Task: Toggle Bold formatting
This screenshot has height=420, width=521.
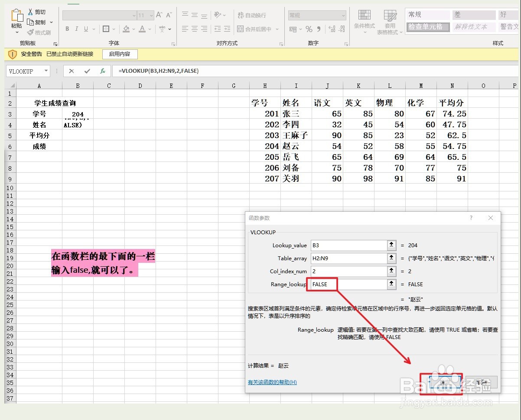Action: (67, 29)
